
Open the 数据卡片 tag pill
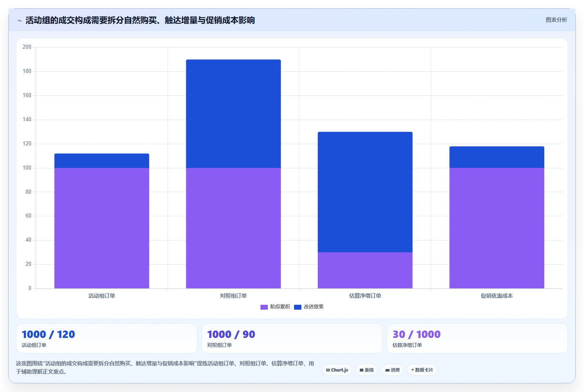tap(422, 370)
